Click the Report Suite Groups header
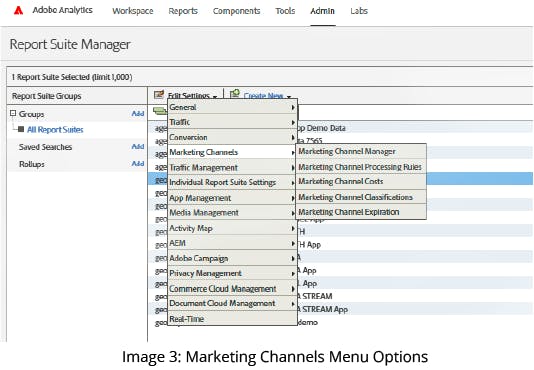534x370 pixels. [x=47, y=96]
